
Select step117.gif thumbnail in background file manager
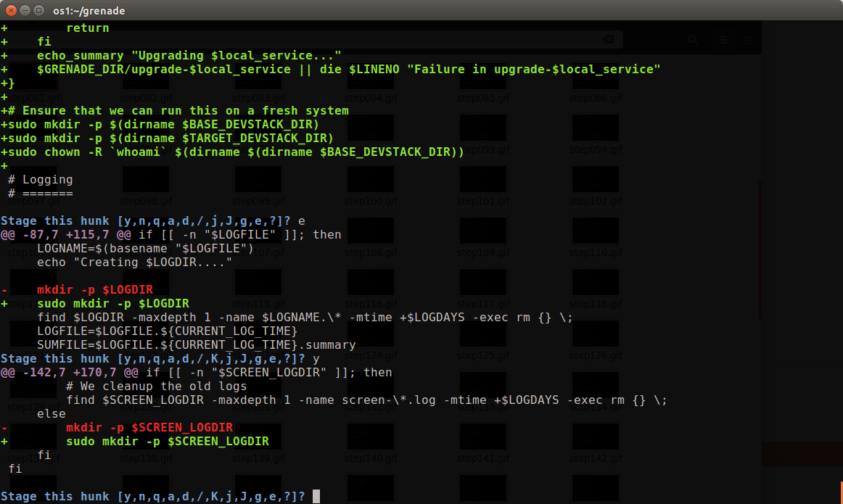482,282
